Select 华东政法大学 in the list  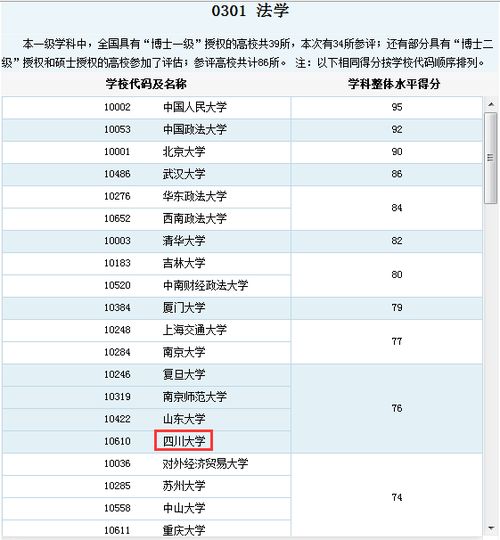click(195, 196)
